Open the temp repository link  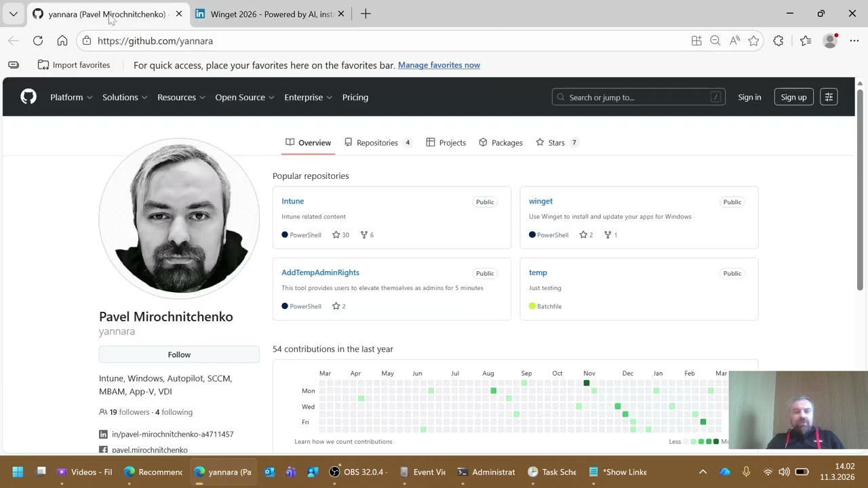538,272
